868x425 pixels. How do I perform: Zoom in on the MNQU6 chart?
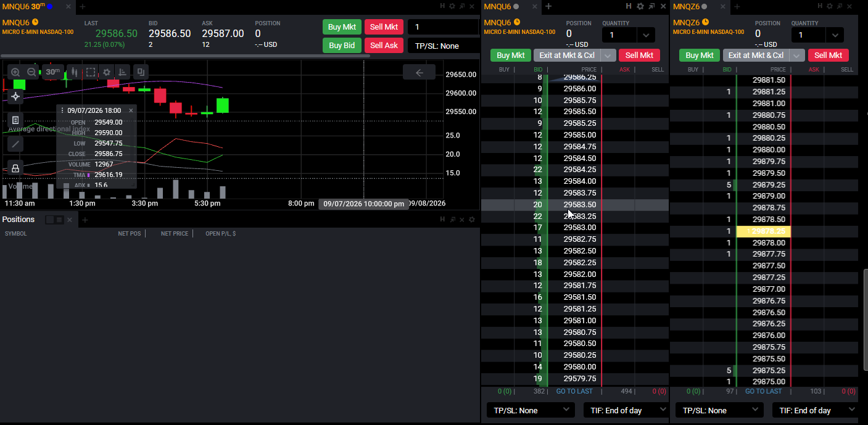15,72
